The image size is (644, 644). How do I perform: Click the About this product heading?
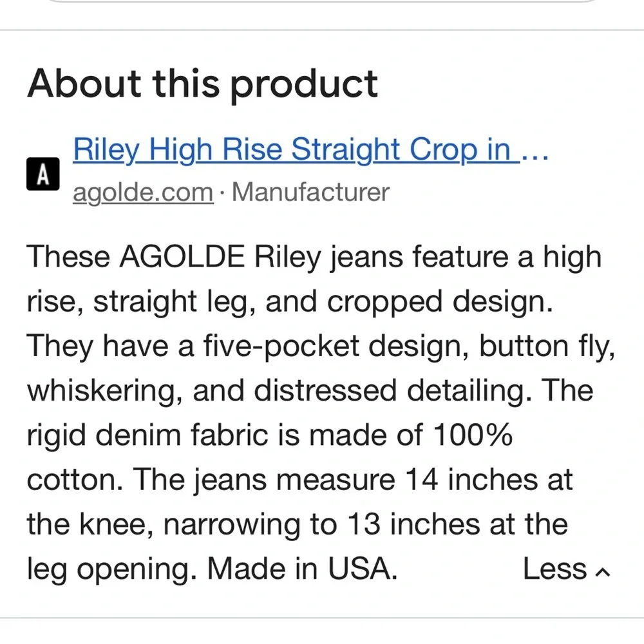coord(203,83)
